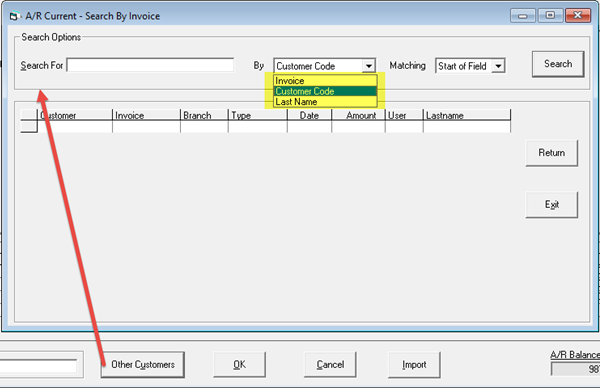Click the OK button in background window
Image resolution: width=600 pixels, height=388 pixels.
(x=240, y=365)
